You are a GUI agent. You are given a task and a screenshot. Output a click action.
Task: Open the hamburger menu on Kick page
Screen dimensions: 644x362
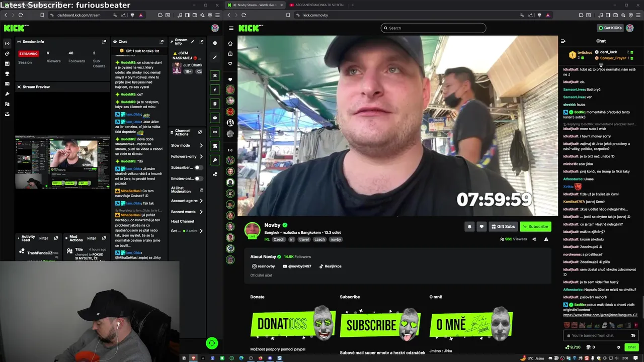pyautogui.click(x=231, y=28)
